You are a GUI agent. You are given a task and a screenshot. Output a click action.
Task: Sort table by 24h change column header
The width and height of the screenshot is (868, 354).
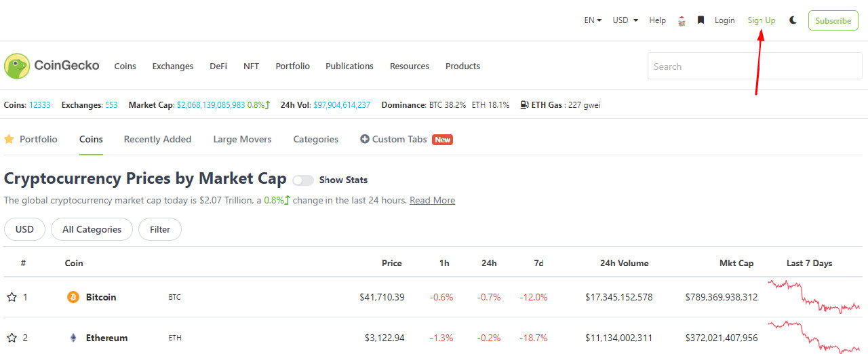(489, 263)
